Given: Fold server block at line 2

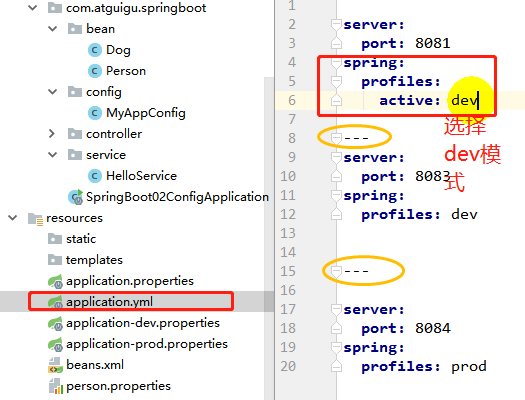Looking at the screenshot, I should (x=336, y=24).
